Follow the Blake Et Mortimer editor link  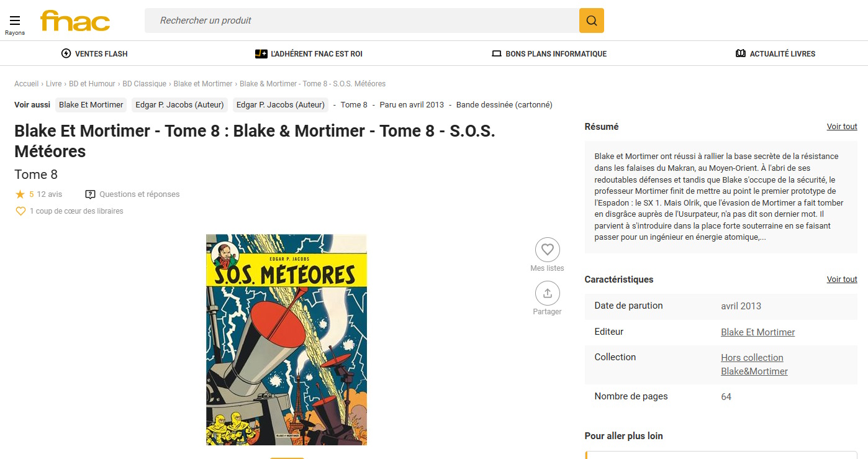[757, 332]
